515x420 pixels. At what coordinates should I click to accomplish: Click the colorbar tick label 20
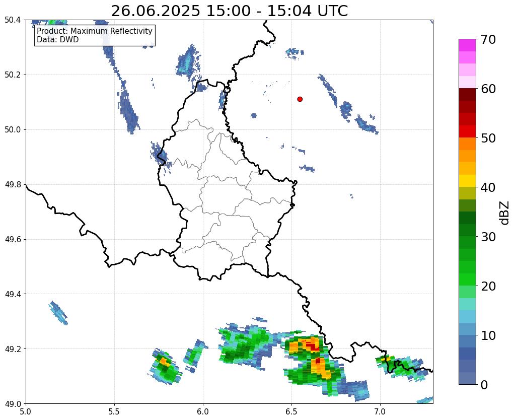[x=488, y=286]
